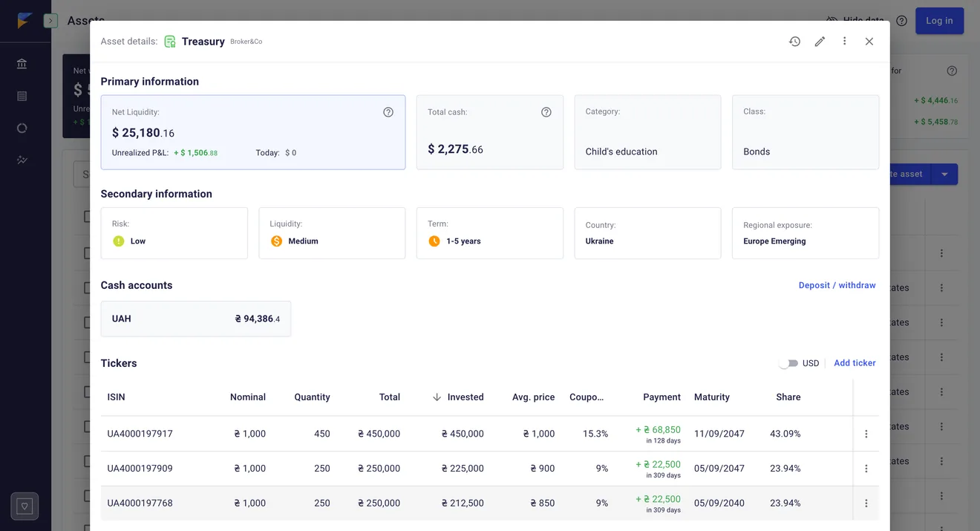The image size is (980, 531).
Task: Toggle the USD currency switch
Action: [788, 363]
